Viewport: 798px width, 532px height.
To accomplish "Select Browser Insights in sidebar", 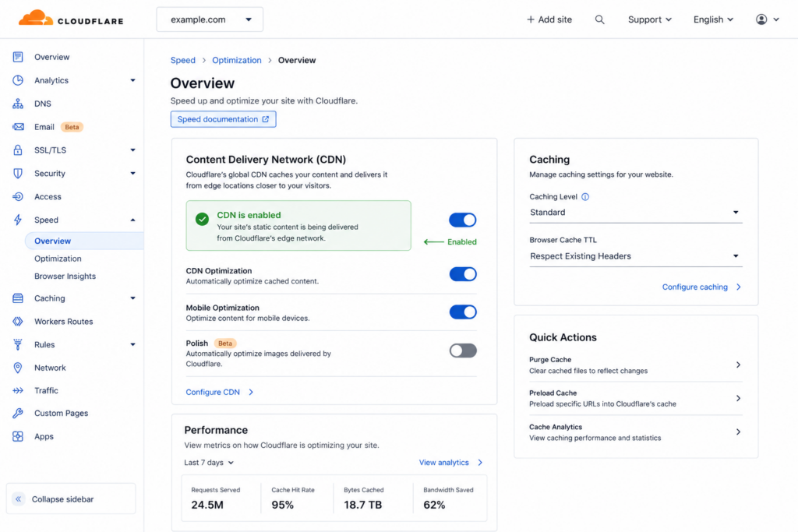I will click(x=65, y=277).
